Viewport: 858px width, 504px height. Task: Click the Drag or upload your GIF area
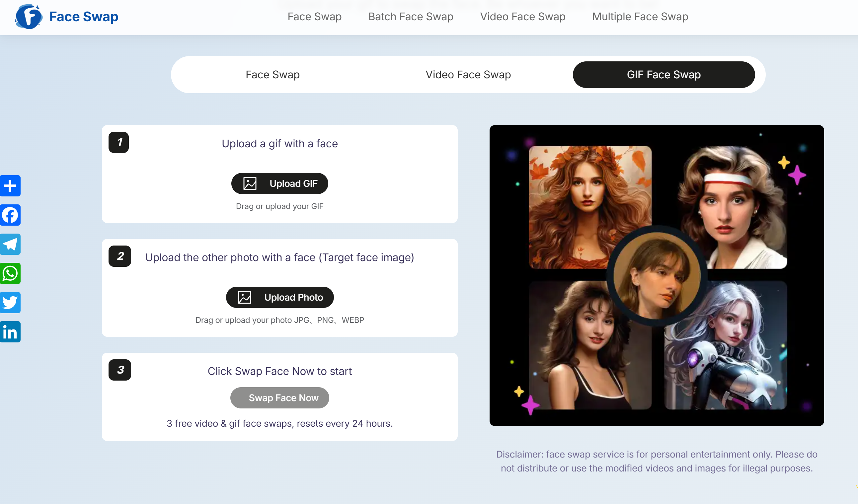point(279,206)
